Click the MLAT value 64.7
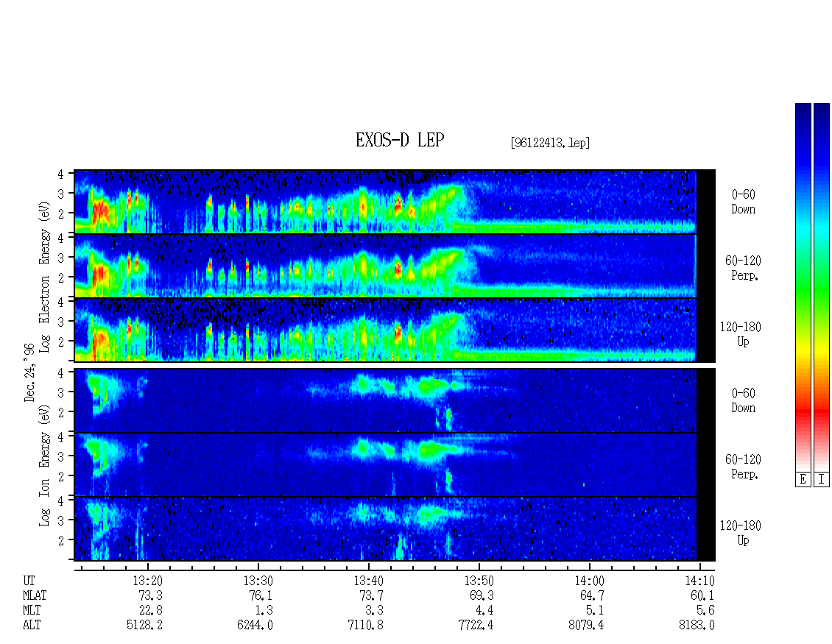 click(x=592, y=595)
